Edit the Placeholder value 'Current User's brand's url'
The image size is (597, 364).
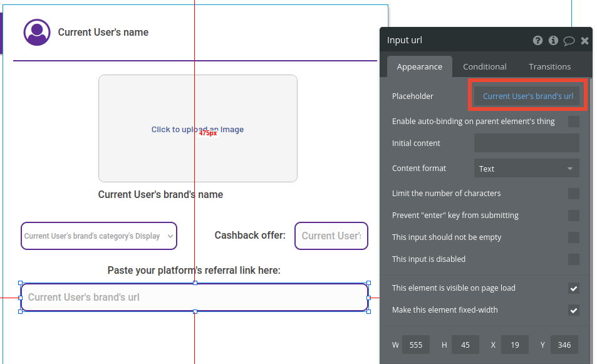(527, 96)
